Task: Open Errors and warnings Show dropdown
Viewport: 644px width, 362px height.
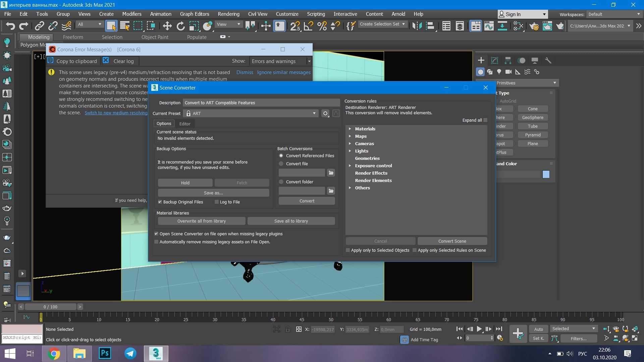Action: [x=281, y=61]
